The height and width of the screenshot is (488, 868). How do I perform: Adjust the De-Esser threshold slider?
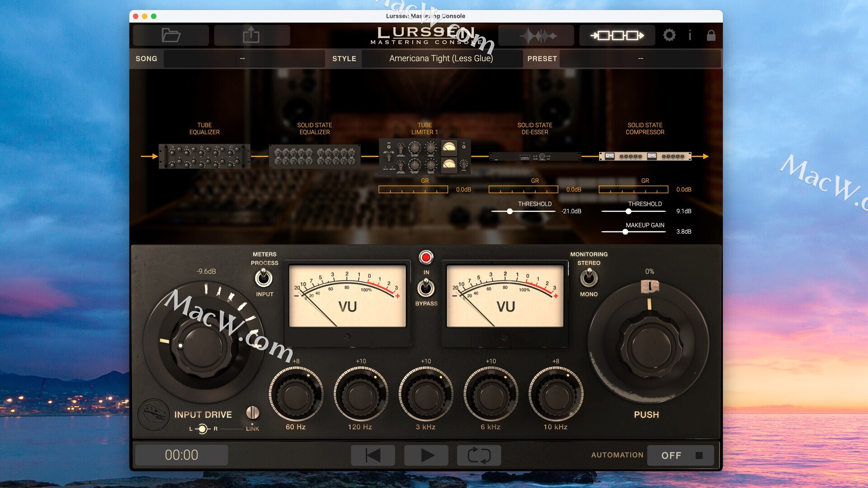tap(509, 211)
